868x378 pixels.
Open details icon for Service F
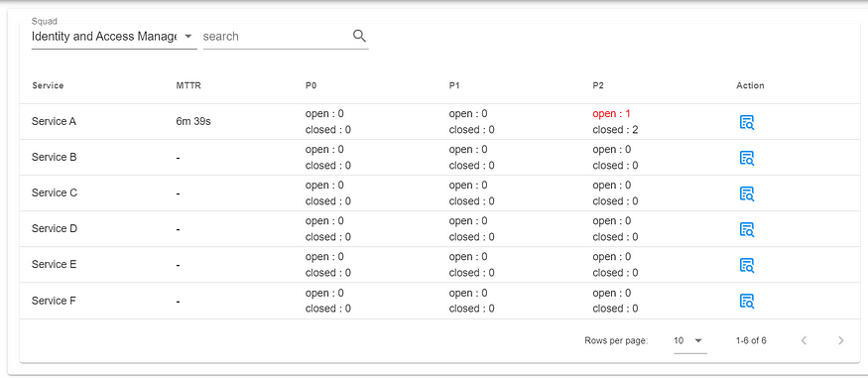click(x=747, y=301)
